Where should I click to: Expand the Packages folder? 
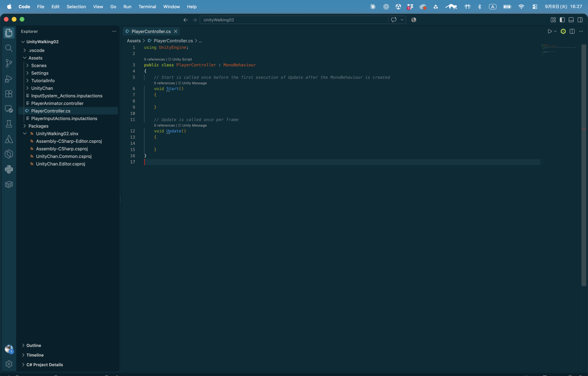click(25, 126)
